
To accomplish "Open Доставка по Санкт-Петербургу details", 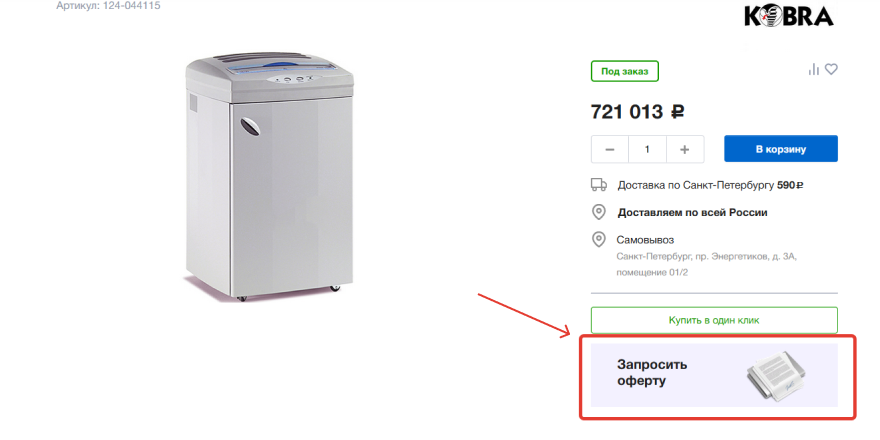I will point(710,185).
